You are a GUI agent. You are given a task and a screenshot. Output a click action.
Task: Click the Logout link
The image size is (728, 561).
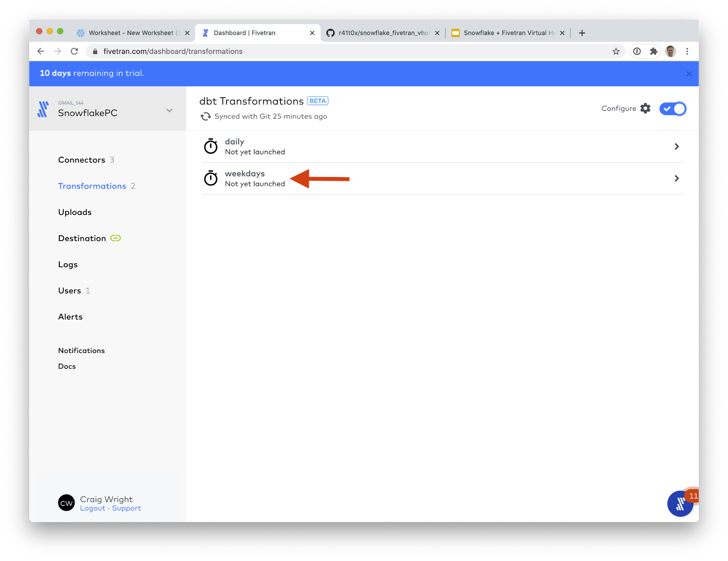pyautogui.click(x=93, y=508)
